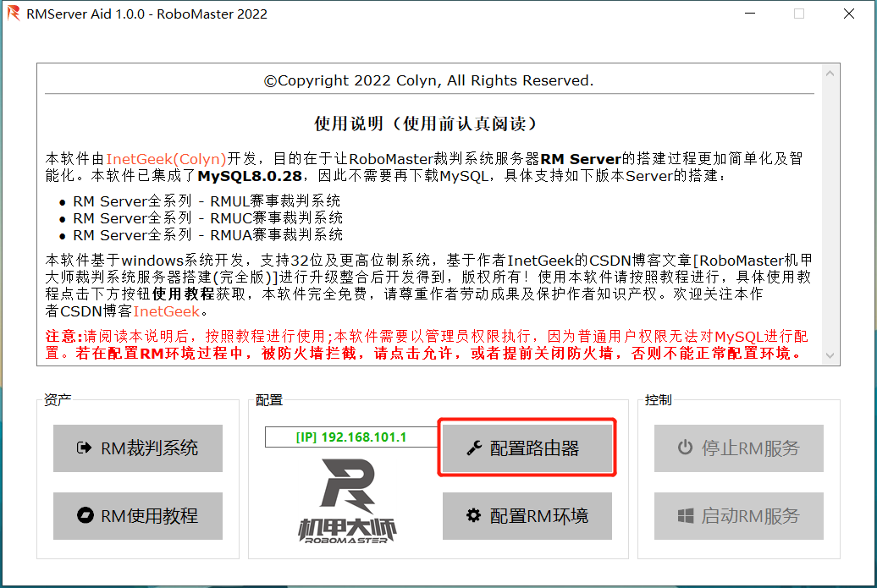Click the RMUC赛事裁判系统 list item

click(x=207, y=218)
